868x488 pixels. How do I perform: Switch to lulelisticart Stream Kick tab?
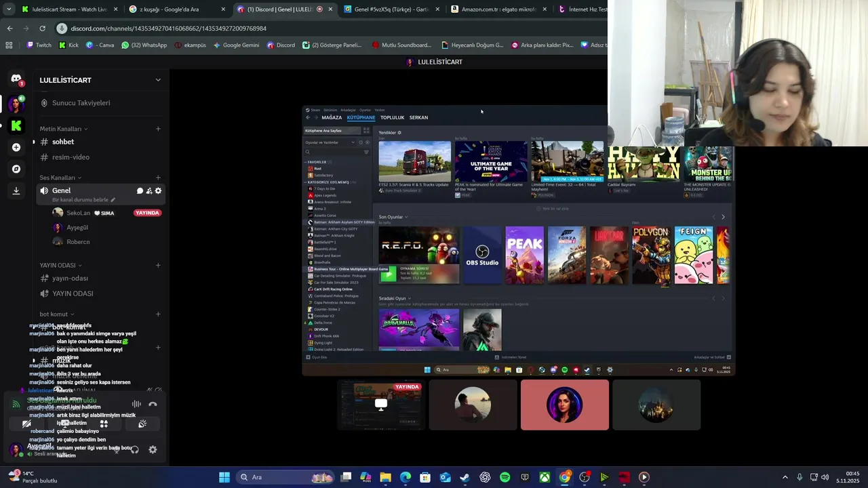click(70, 9)
